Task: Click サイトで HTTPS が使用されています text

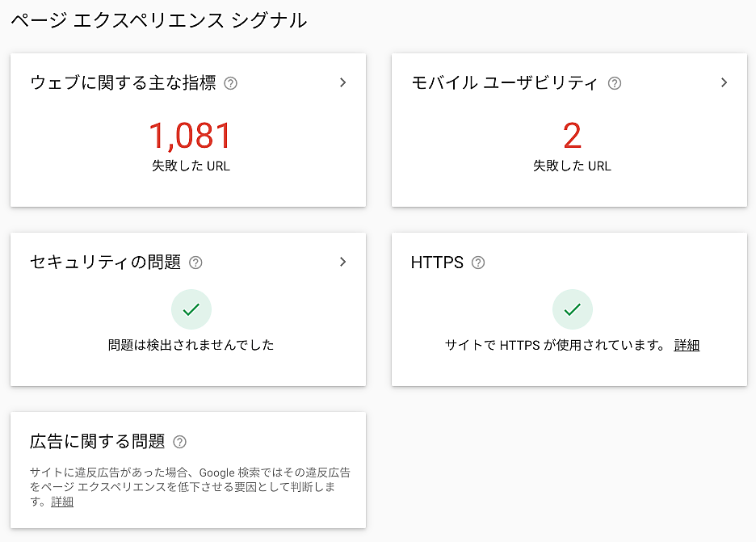Action: 555,345
